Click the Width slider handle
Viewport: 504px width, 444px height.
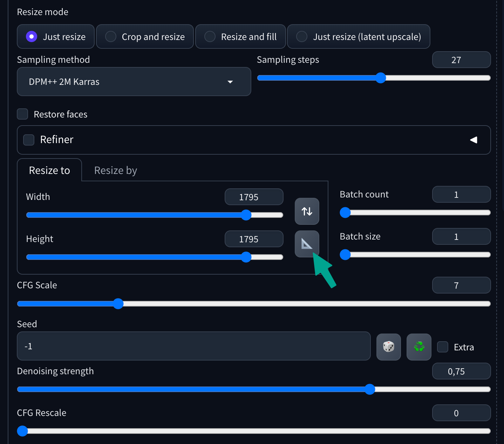coord(246,215)
